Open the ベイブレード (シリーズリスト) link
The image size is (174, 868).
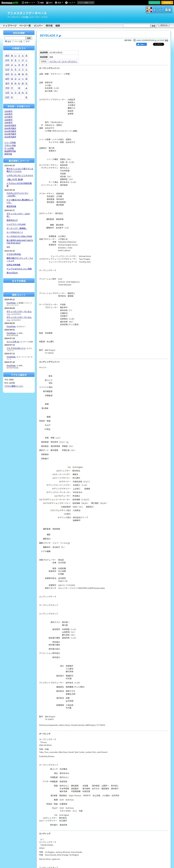pos(63,61)
